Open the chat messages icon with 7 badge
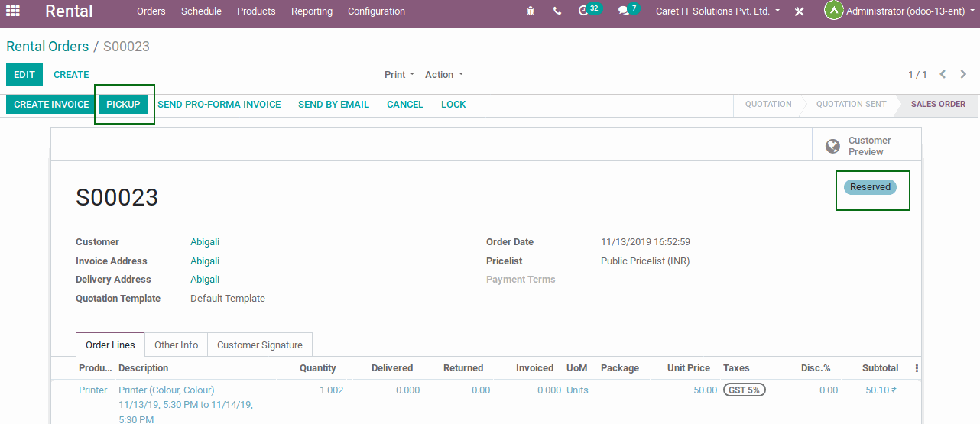Image resolution: width=980 pixels, height=424 pixels. pyautogui.click(x=624, y=11)
